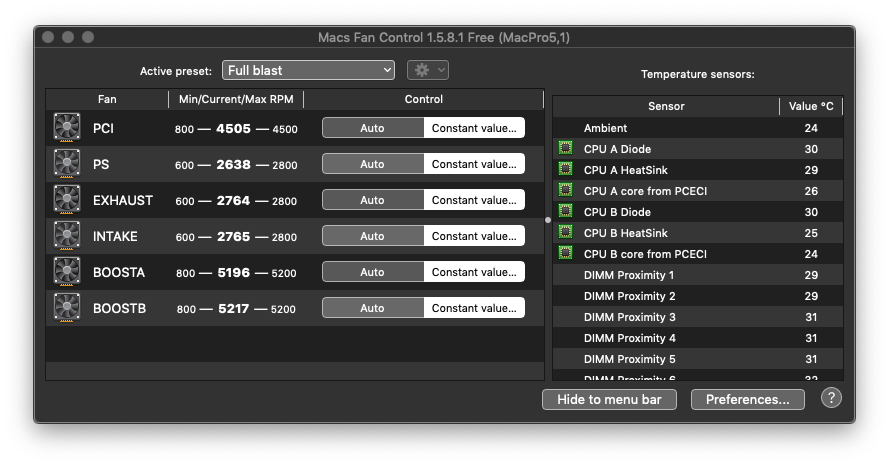Click the INTAKE fan name label
The height and width of the screenshot is (465, 889).
115,236
